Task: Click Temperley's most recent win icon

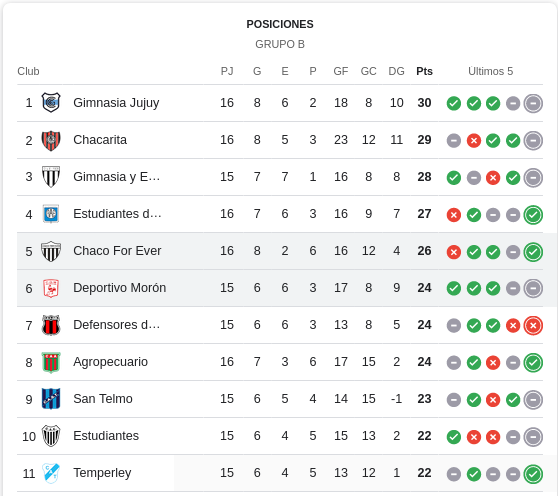Action: click(x=533, y=474)
